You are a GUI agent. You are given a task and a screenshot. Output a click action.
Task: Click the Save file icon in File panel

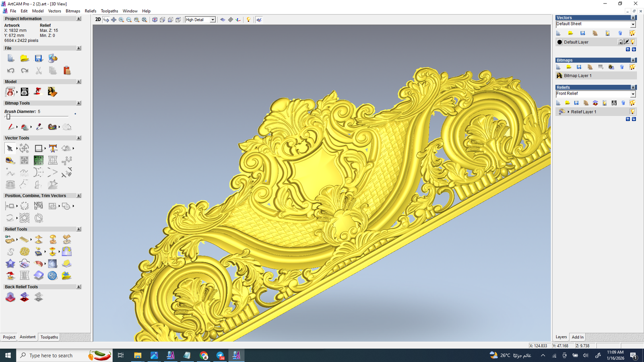tap(39, 59)
